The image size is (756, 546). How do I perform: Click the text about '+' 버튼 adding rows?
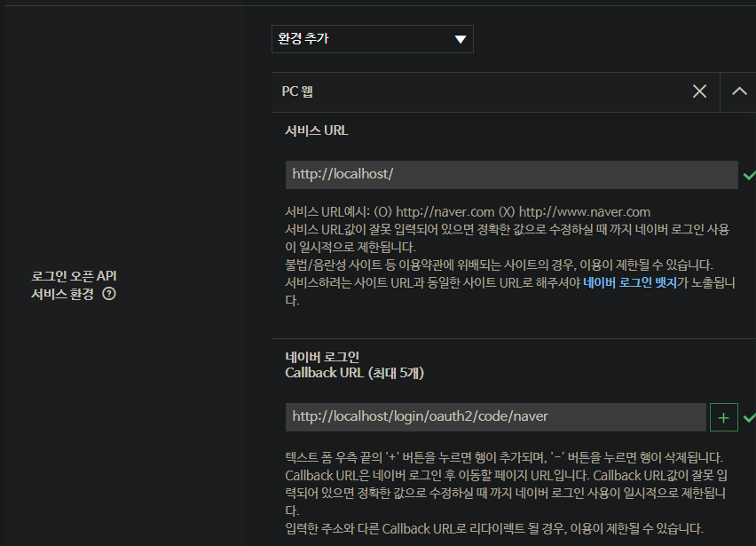[x=504, y=457]
